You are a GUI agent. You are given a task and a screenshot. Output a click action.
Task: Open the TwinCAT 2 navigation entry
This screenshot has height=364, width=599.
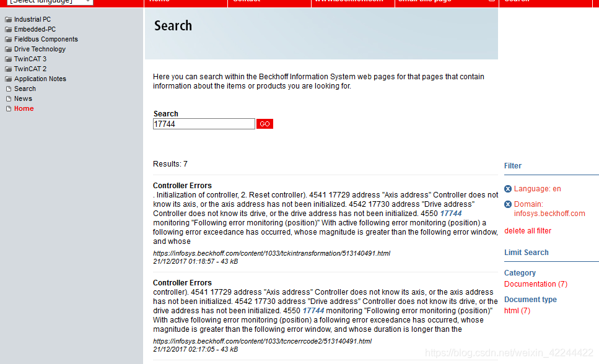pyautogui.click(x=30, y=69)
